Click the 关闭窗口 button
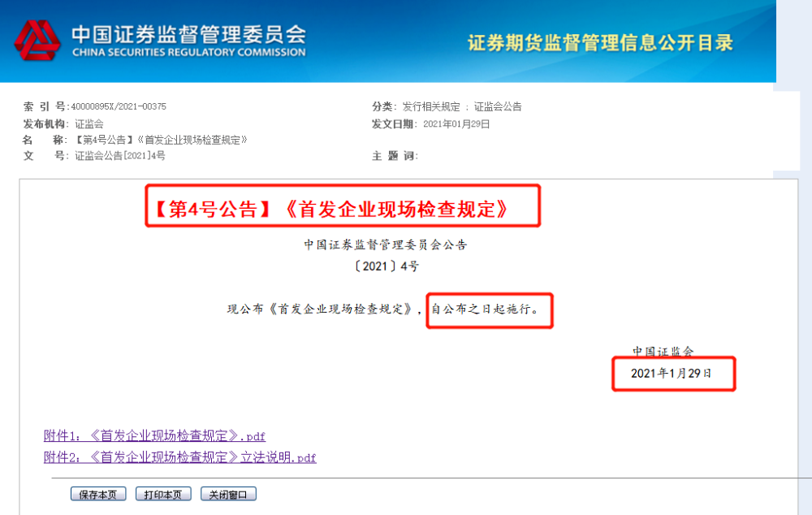 [x=228, y=494]
